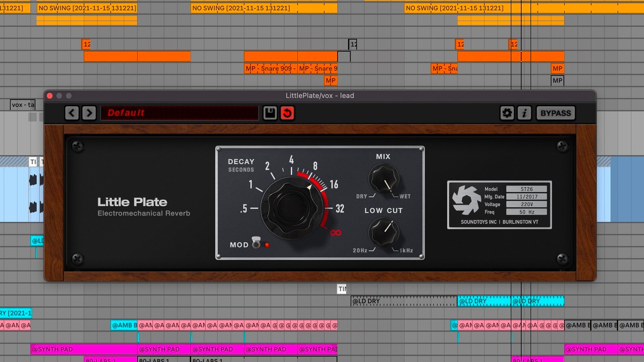The width and height of the screenshot is (644, 362).
Task: Click the Low Cut knob
Action: click(384, 233)
